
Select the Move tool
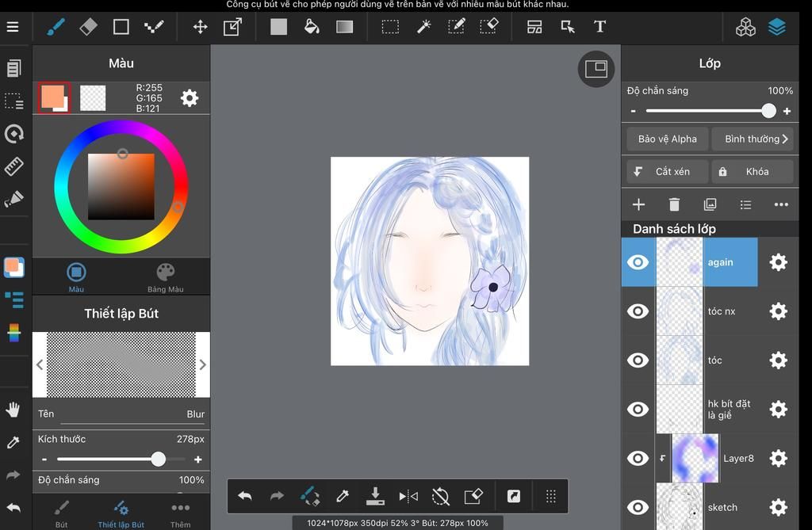pos(201,26)
